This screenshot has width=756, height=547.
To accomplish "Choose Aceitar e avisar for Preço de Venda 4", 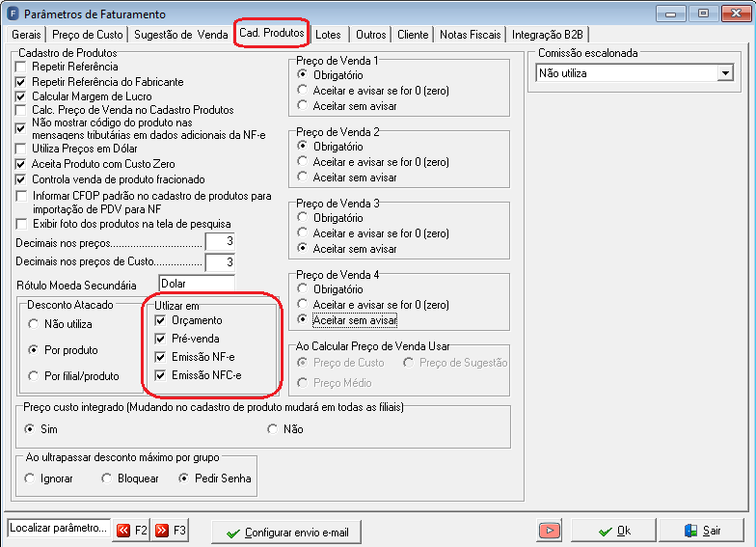I will 303,305.
